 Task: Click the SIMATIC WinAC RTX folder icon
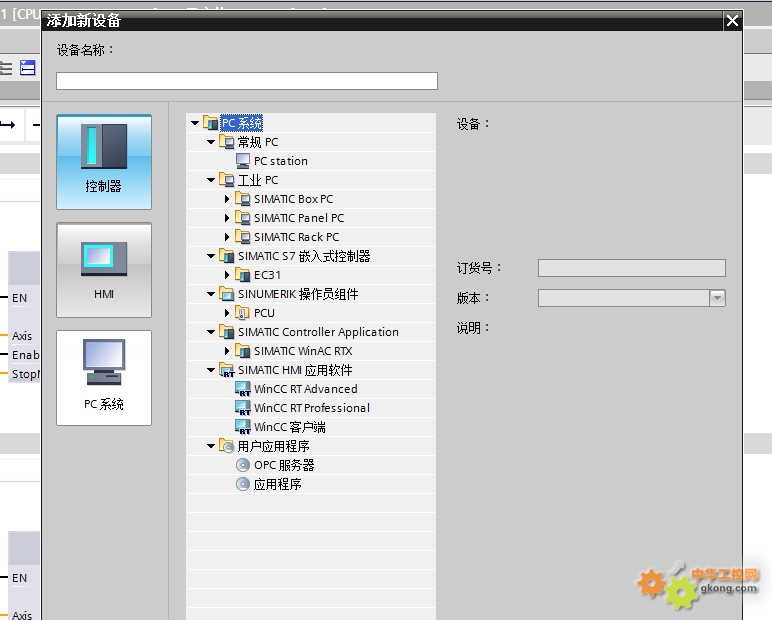pyautogui.click(x=243, y=351)
